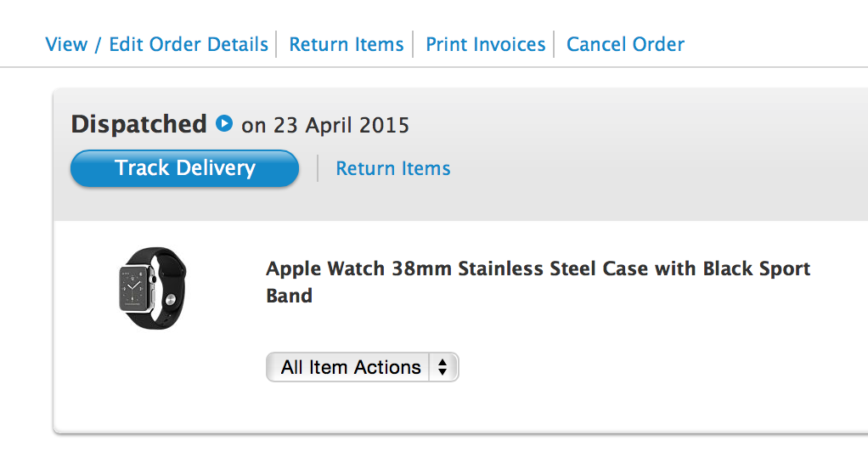The height and width of the screenshot is (452, 868).
Task: Choose the Cancel Order link
Action: 625,44
